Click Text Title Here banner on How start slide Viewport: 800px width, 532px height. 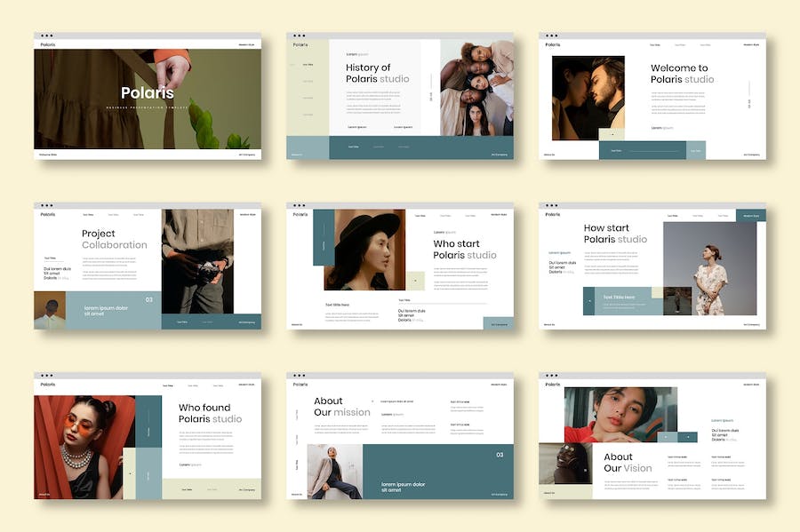pyautogui.click(x=620, y=298)
